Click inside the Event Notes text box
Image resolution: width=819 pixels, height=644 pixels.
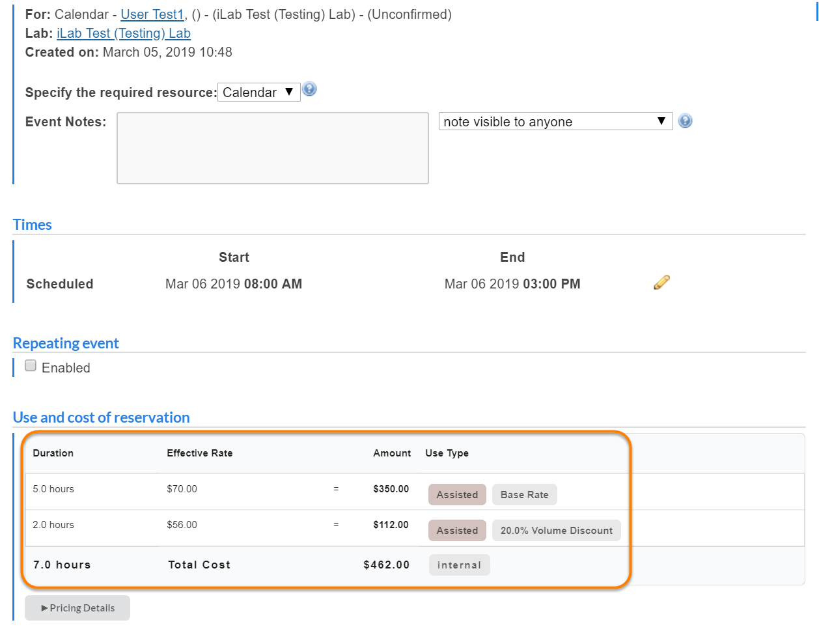coord(272,148)
